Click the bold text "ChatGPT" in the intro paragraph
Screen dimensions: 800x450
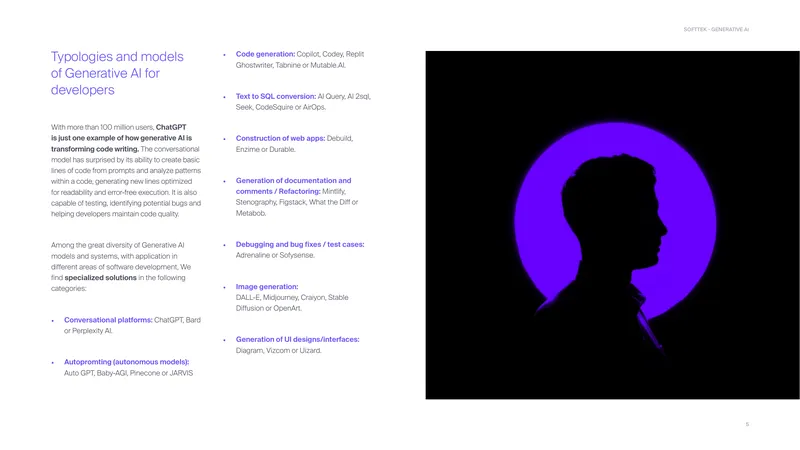[171, 127]
